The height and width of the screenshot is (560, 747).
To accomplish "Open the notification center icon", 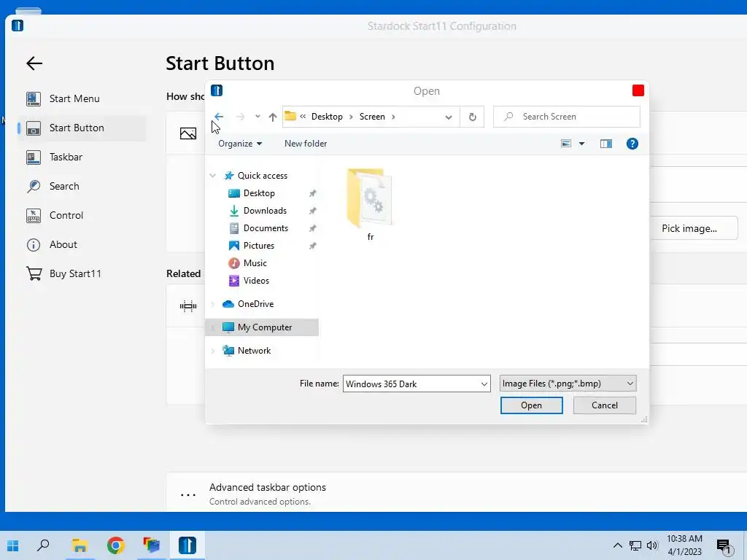I will tap(724, 547).
